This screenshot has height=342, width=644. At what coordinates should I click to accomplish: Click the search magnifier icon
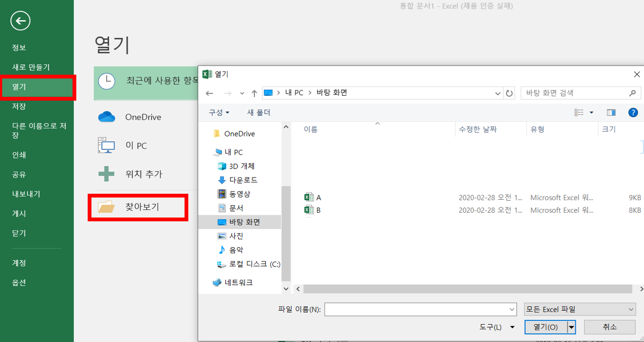tap(633, 93)
